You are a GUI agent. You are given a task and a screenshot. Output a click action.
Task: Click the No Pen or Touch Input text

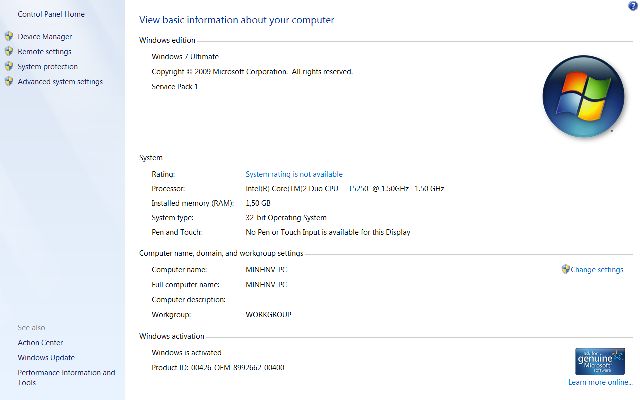[x=328, y=232]
